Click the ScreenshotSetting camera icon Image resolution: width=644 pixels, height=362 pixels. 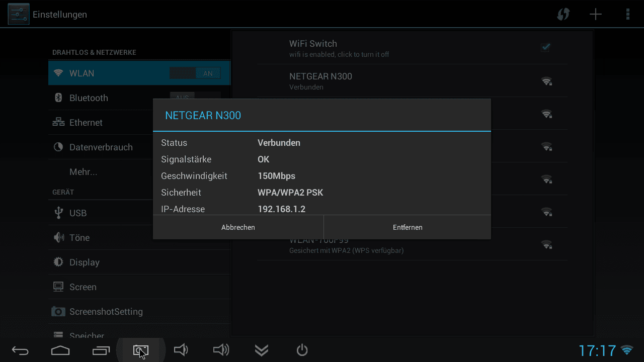coord(58,312)
